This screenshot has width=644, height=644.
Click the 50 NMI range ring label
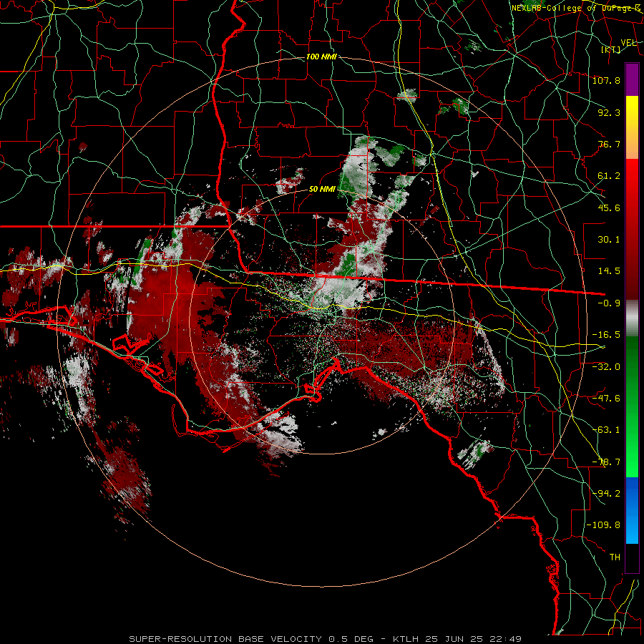[322, 189]
